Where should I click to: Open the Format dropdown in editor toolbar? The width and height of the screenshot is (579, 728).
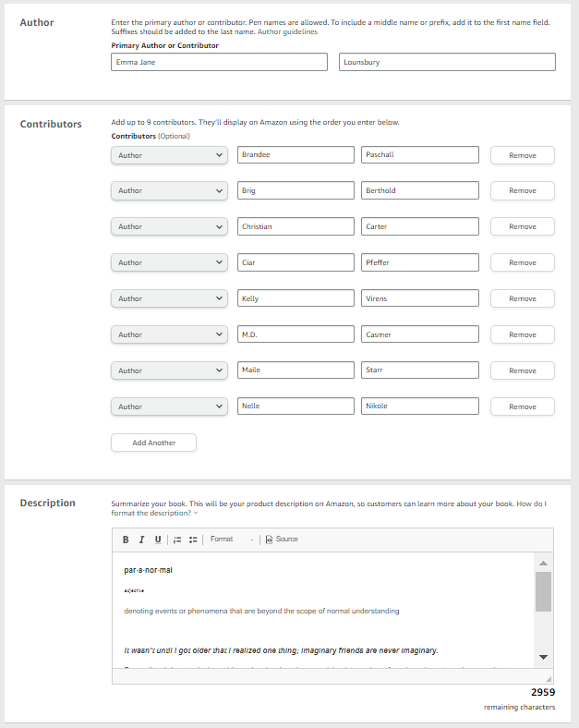point(232,539)
